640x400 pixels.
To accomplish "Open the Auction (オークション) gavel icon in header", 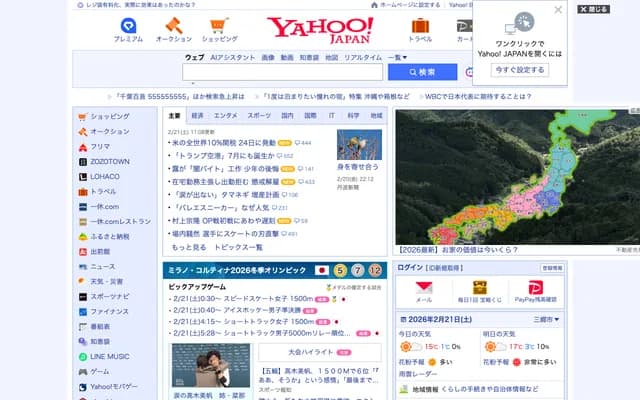I will click(174, 30).
